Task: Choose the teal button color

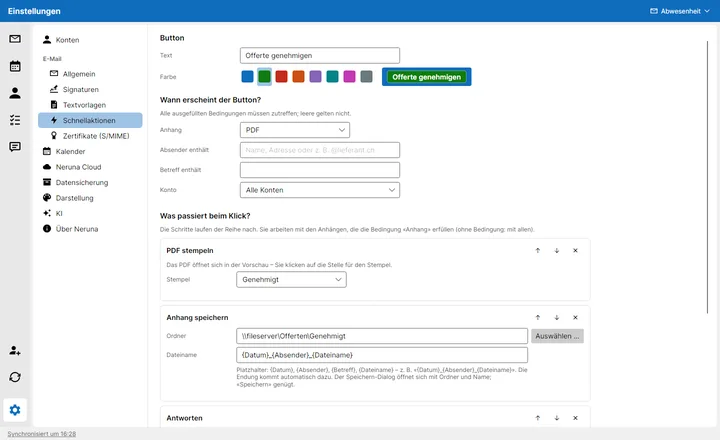Action: point(332,77)
